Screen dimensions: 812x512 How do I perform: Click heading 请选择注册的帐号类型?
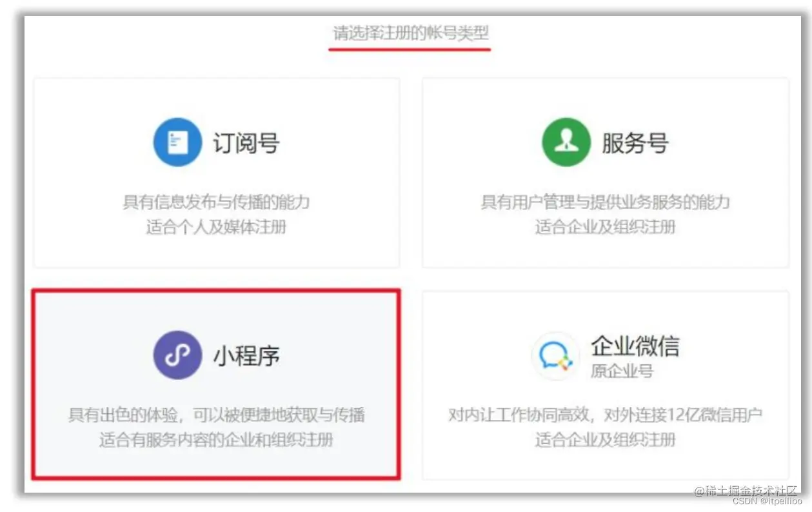[410, 32]
